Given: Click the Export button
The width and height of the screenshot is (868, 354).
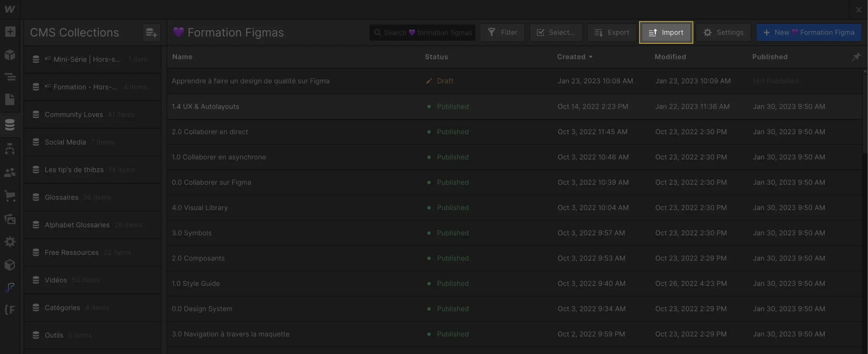Looking at the screenshot, I should [611, 33].
